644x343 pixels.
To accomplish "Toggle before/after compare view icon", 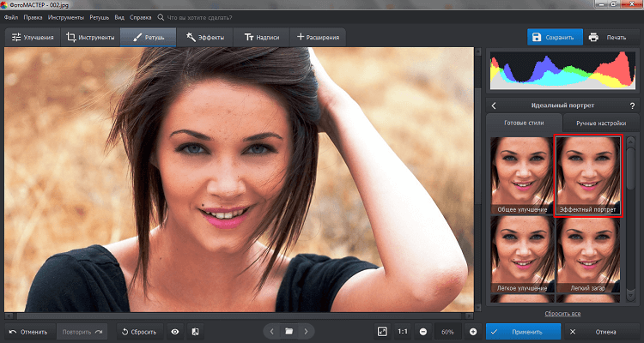I will tap(195, 331).
